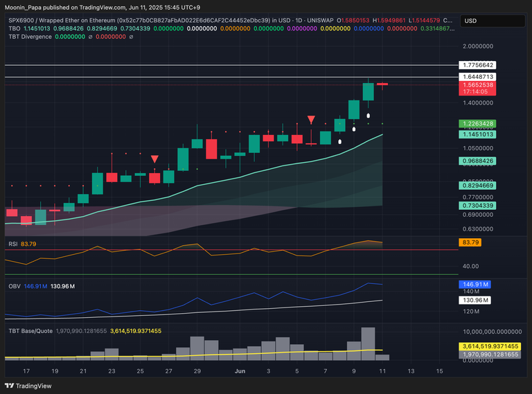Click the 120 M OBV scale value

click(x=471, y=312)
